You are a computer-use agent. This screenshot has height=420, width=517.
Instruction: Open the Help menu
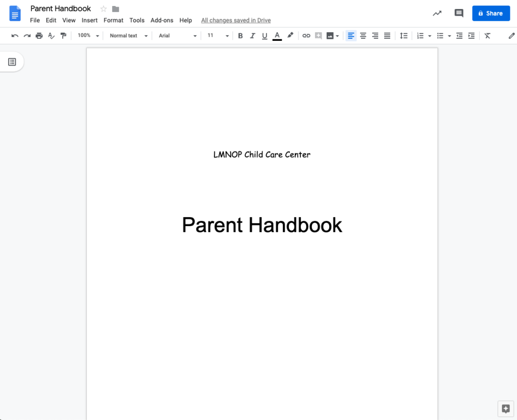click(x=186, y=20)
